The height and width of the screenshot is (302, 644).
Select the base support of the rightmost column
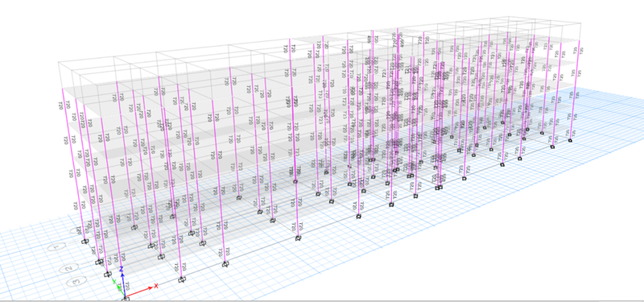570,140
